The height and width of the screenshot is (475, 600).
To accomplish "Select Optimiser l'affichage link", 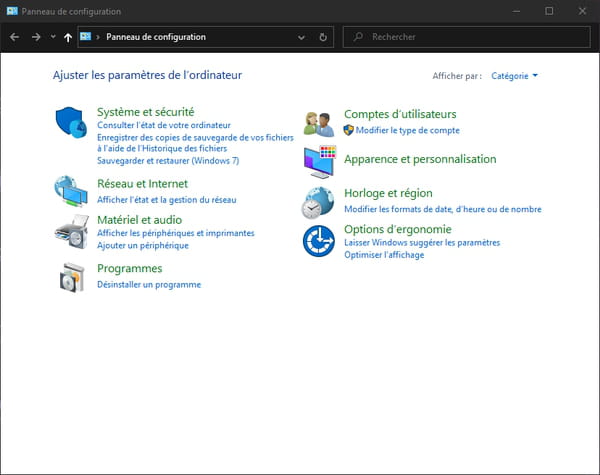I will coord(384,255).
